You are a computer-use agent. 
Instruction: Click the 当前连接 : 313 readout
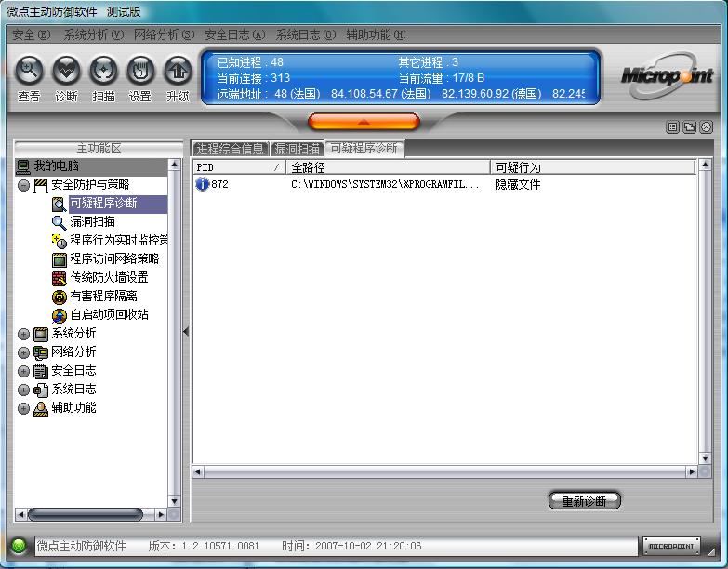[254, 78]
